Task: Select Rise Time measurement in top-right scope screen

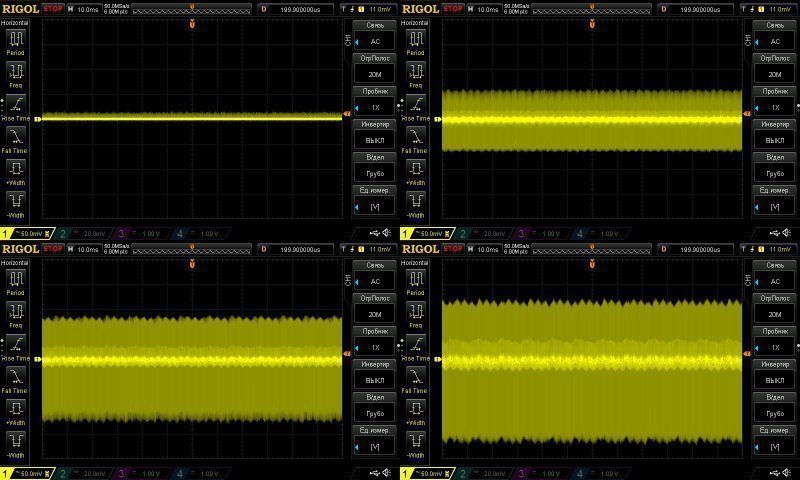Action: click(415, 108)
